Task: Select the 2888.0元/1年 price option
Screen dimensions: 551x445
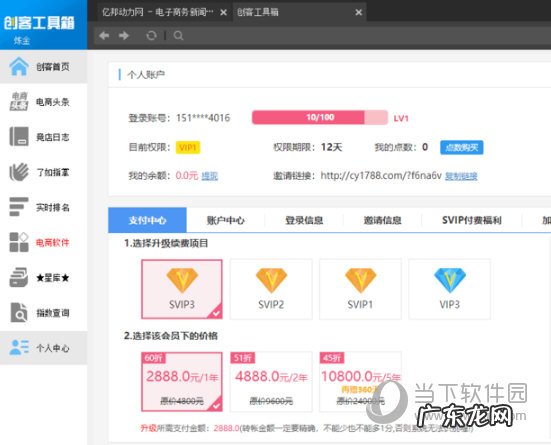Action: point(182,381)
